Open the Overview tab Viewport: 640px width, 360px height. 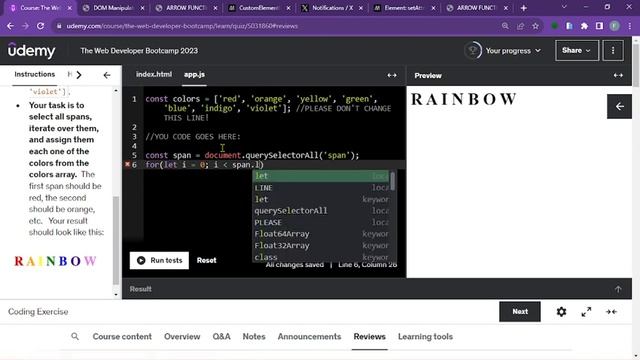(182, 336)
